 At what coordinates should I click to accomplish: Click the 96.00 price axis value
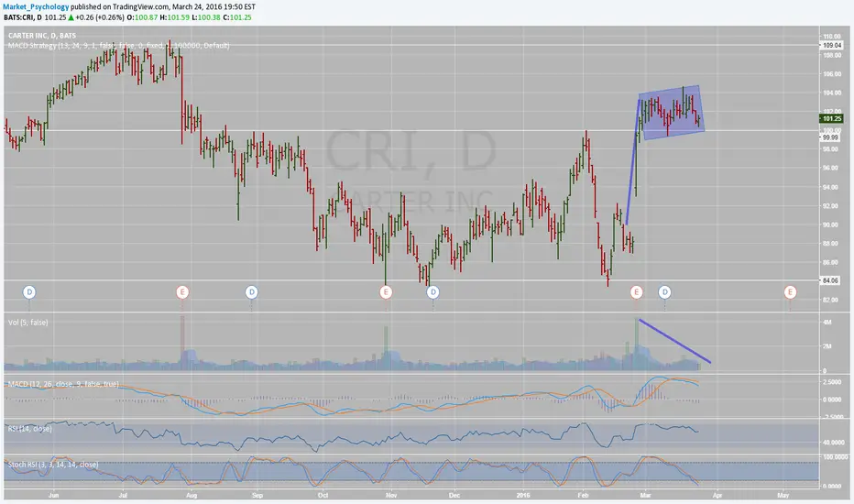pyautogui.click(x=830, y=169)
